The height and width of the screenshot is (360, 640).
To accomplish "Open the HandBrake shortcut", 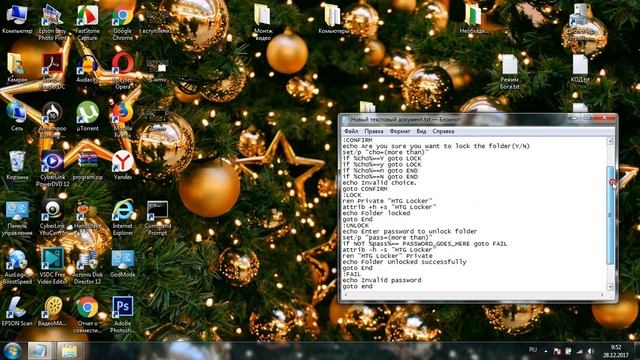I will coord(87,215).
